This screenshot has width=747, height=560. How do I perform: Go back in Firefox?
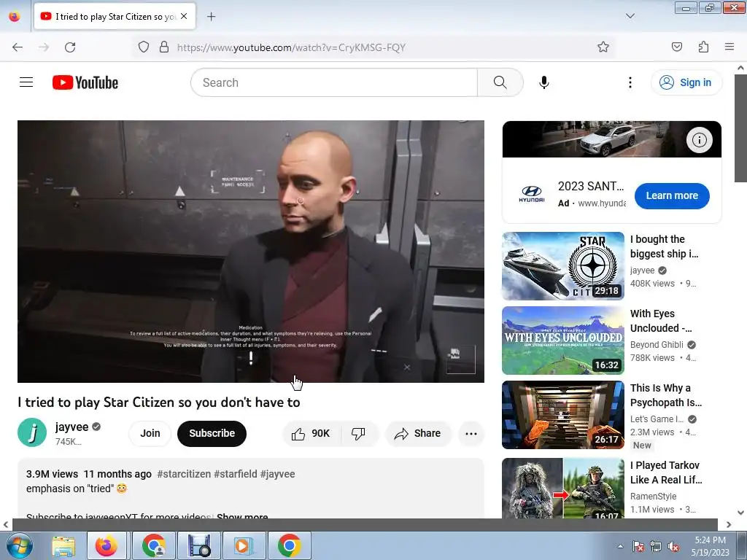(x=18, y=47)
